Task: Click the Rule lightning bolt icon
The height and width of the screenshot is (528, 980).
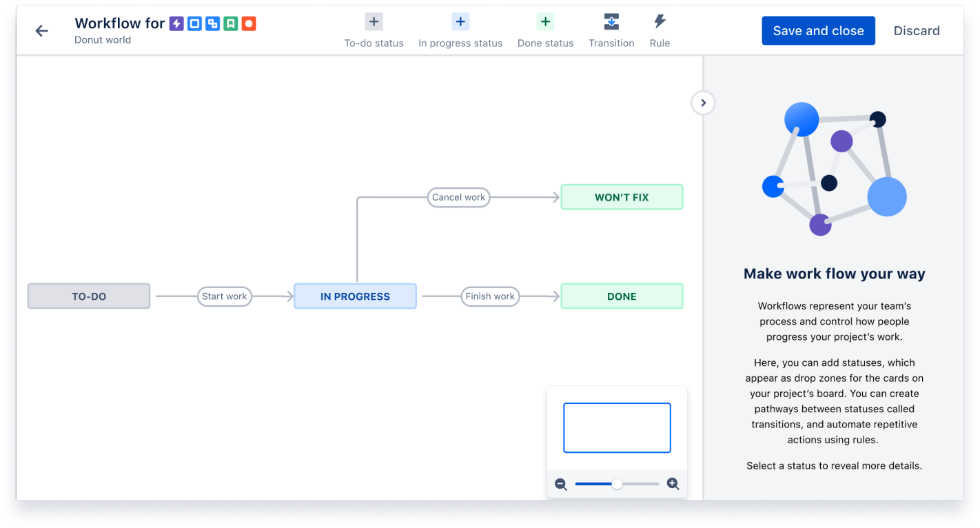Action: click(660, 21)
